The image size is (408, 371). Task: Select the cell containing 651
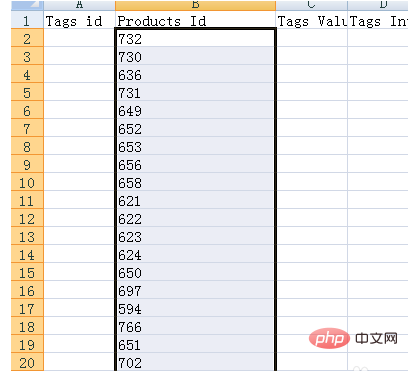[x=196, y=345]
